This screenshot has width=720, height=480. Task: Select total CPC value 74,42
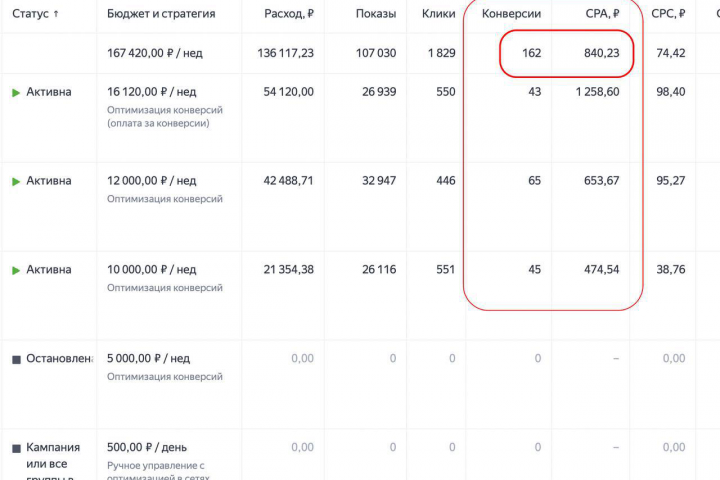click(x=671, y=53)
